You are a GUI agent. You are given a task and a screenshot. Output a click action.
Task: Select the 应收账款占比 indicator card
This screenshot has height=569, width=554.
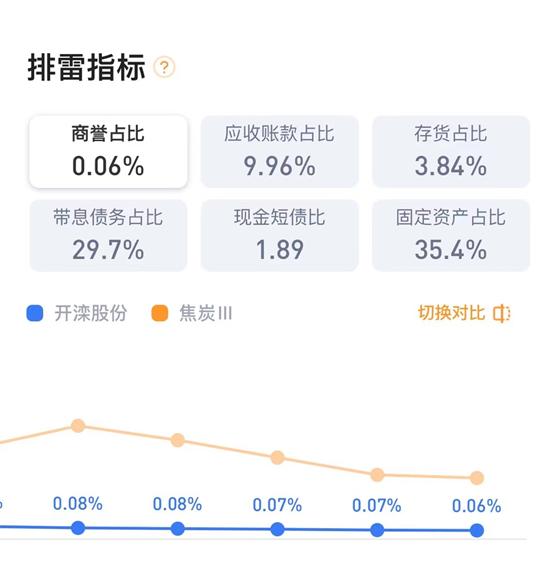279,152
